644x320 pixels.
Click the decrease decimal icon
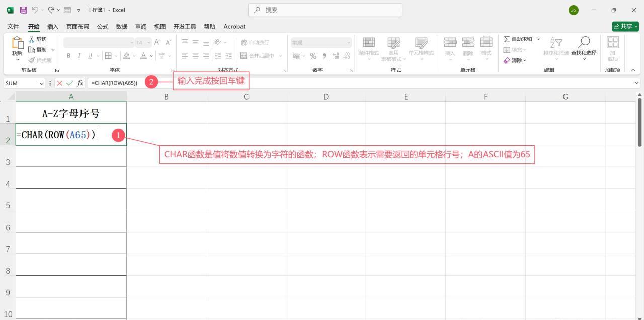point(346,56)
